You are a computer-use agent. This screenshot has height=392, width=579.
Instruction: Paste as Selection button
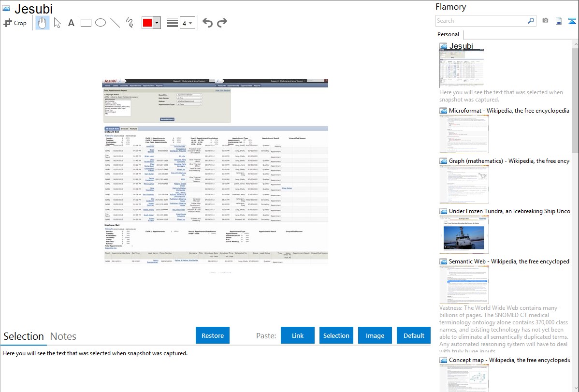[336, 335]
